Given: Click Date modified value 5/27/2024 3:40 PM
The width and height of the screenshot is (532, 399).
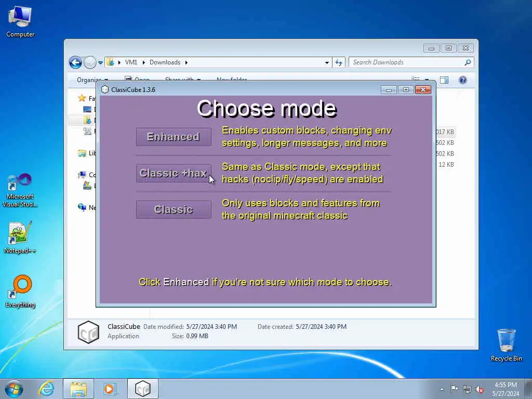Looking at the screenshot, I should tap(211, 327).
